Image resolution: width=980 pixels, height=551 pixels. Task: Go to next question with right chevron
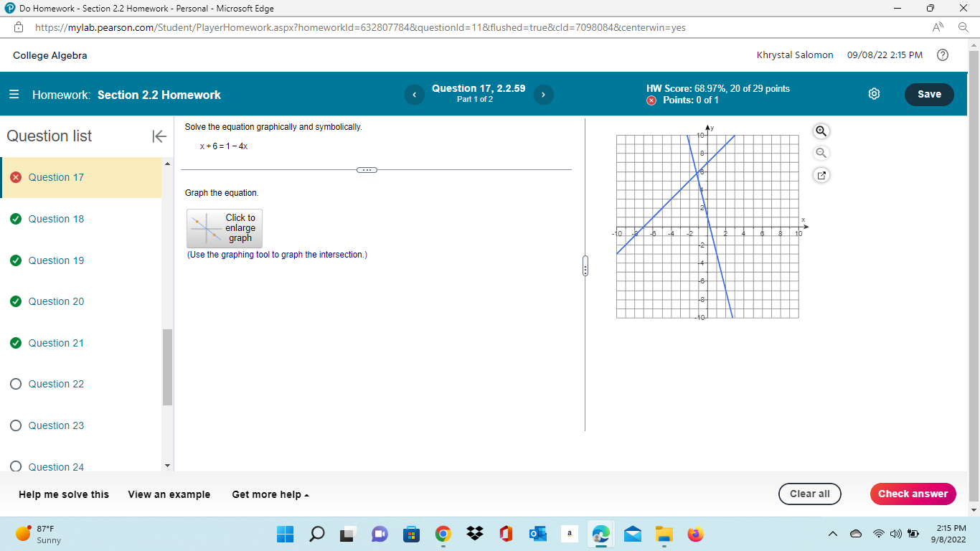click(543, 94)
